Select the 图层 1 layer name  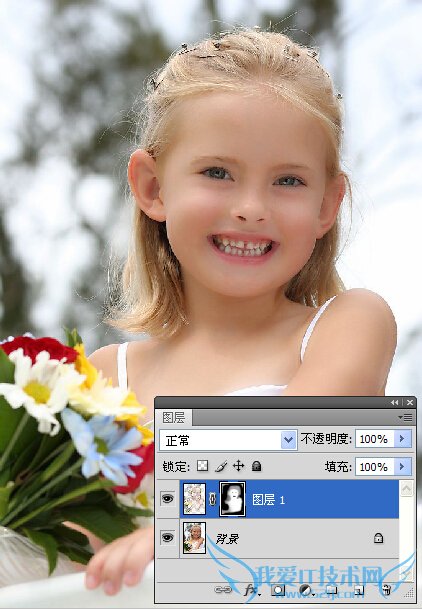pyautogui.click(x=269, y=499)
